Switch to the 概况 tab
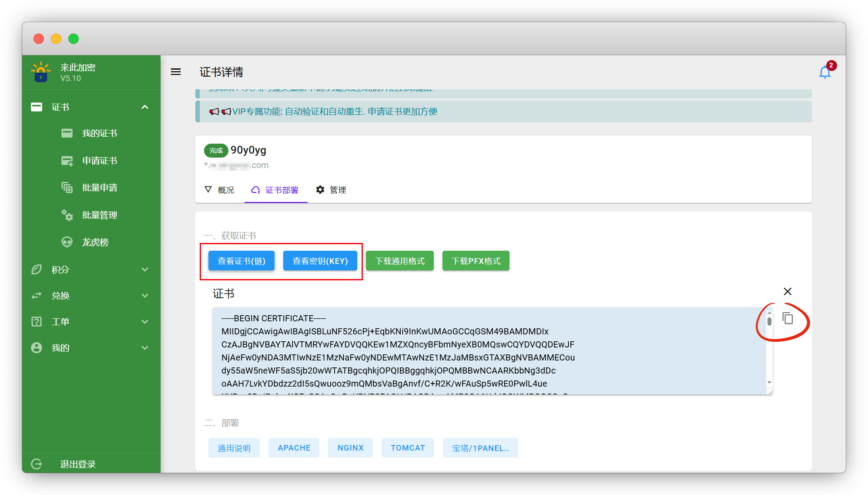The image size is (868, 495). (x=220, y=190)
